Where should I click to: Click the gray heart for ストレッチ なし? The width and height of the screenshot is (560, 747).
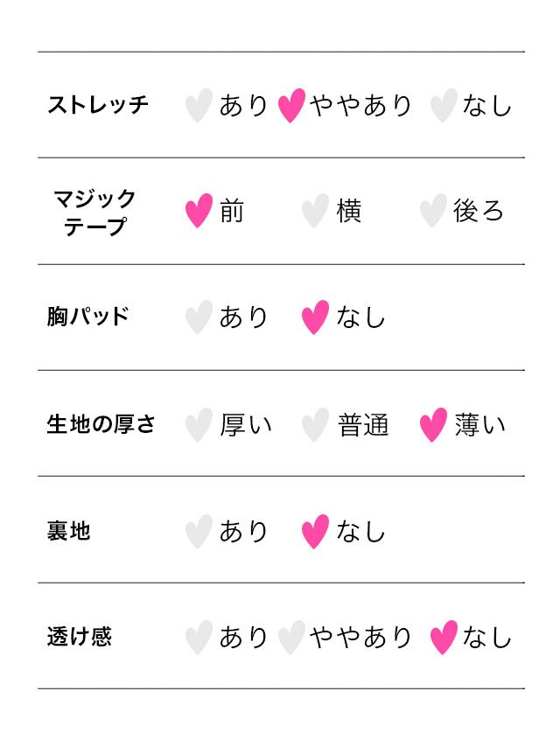pyautogui.click(x=444, y=105)
